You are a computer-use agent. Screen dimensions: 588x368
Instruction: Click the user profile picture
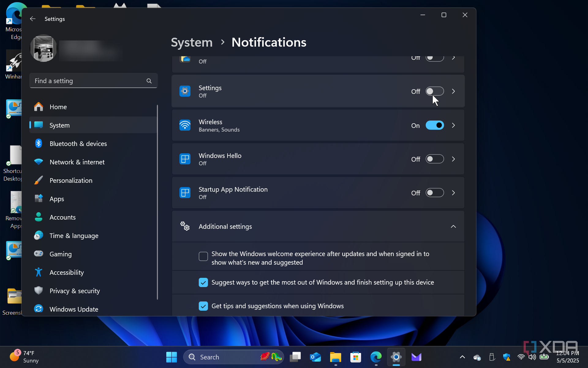(43, 48)
